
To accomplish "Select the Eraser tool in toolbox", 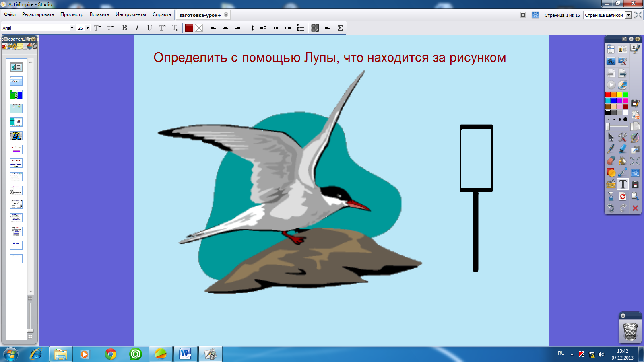I will [x=611, y=161].
